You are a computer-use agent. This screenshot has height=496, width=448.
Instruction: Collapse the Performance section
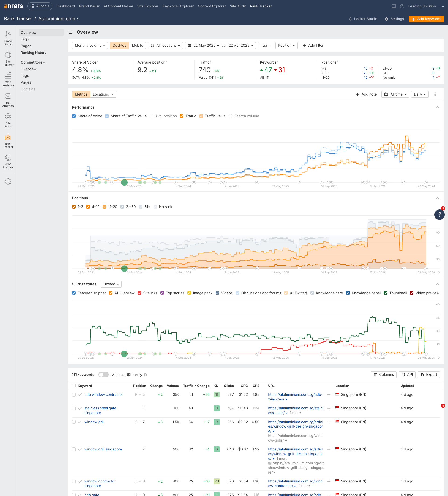pyautogui.click(x=437, y=107)
